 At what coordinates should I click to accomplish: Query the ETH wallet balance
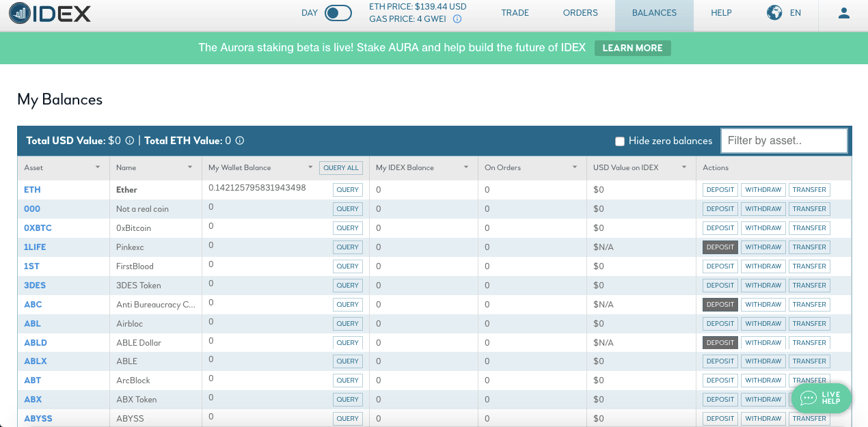click(348, 190)
